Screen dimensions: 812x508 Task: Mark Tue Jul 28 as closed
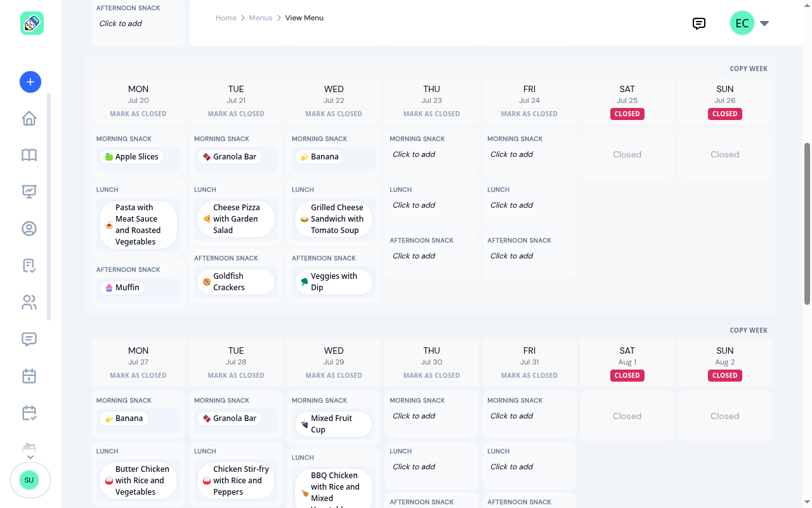coord(236,375)
